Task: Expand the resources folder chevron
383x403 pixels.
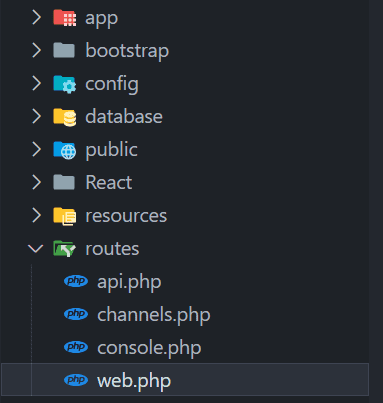Action: 36,215
